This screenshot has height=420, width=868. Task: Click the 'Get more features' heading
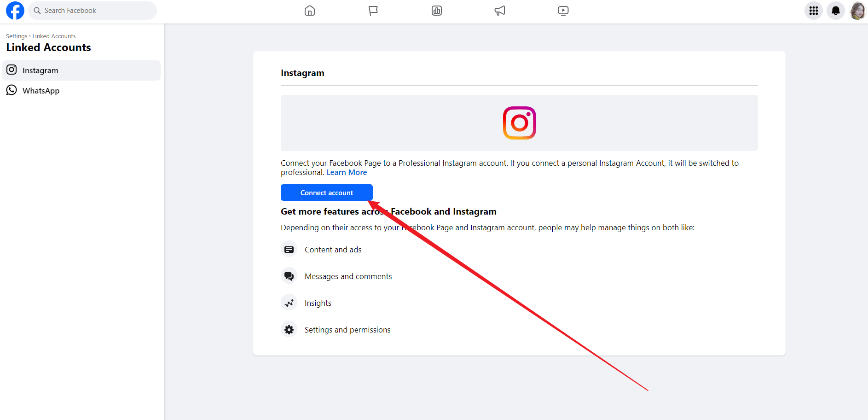388,211
